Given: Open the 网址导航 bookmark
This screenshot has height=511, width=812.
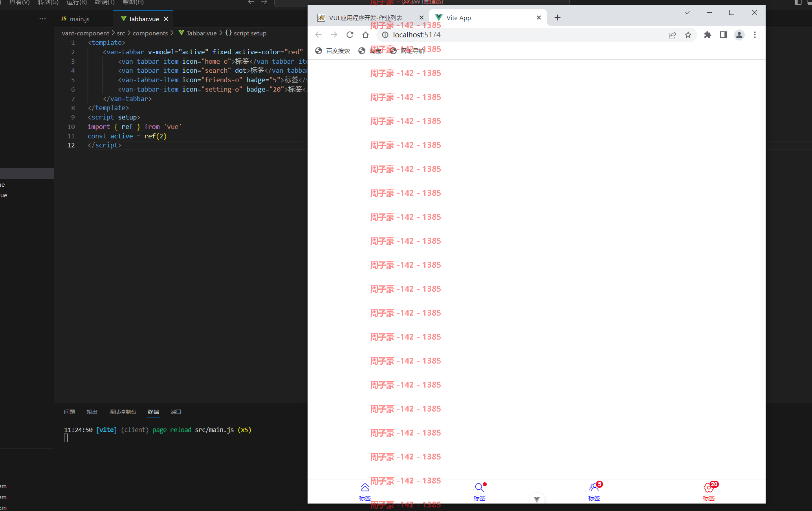Looking at the screenshot, I should click(407, 51).
